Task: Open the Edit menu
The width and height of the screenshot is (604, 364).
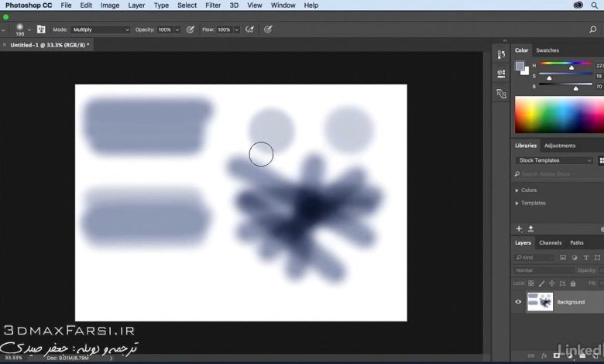Action: coord(86,5)
